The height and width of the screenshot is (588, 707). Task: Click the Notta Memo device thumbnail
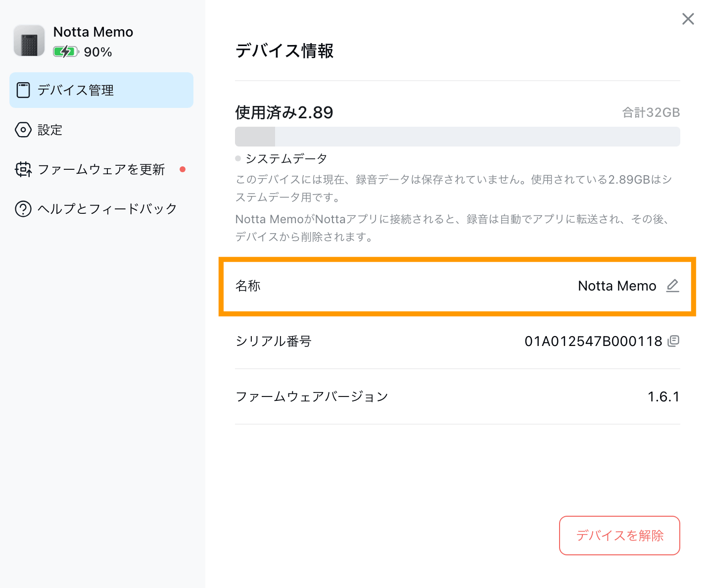[29, 41]
